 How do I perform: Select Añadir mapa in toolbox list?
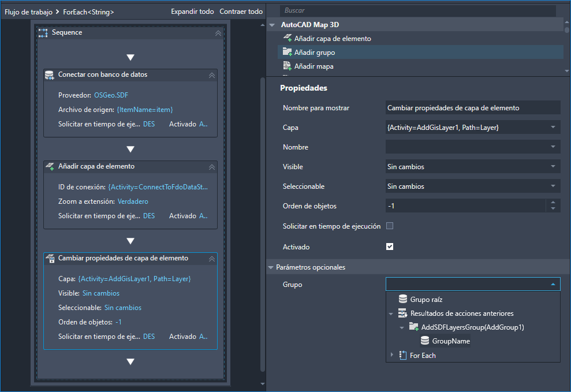coord(421,66)
